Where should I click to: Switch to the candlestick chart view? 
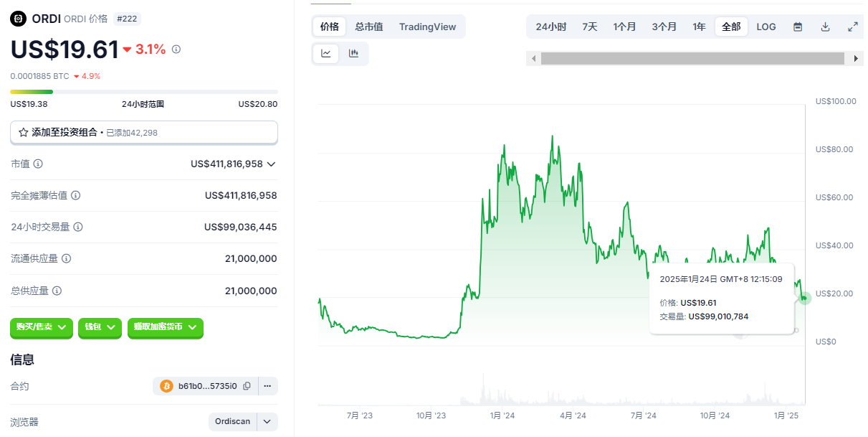pos(353,53)
